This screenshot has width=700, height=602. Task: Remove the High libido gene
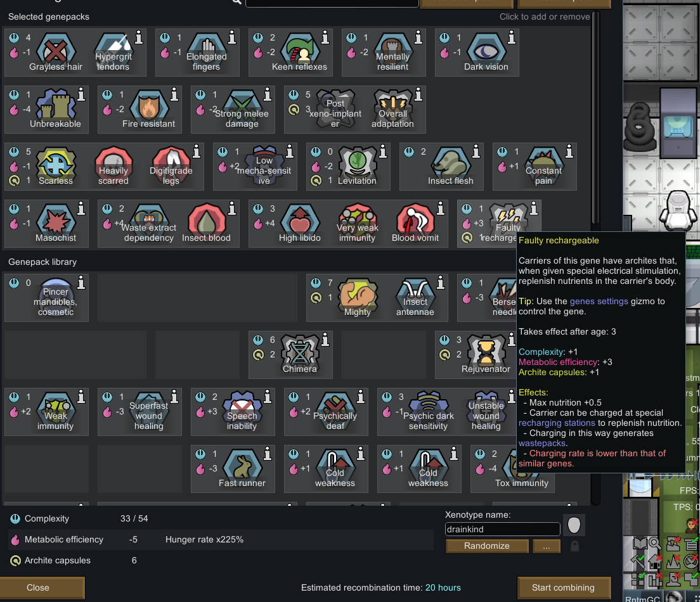click(299, 224)
